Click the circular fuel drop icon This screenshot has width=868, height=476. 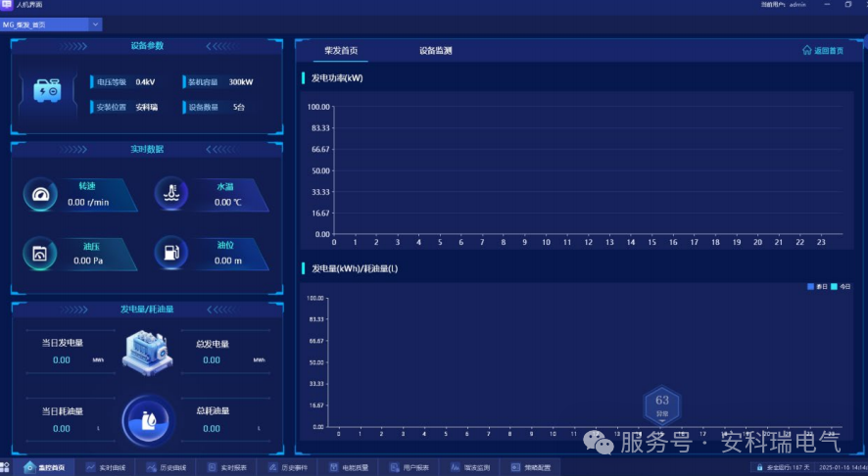tap(148, 421)
